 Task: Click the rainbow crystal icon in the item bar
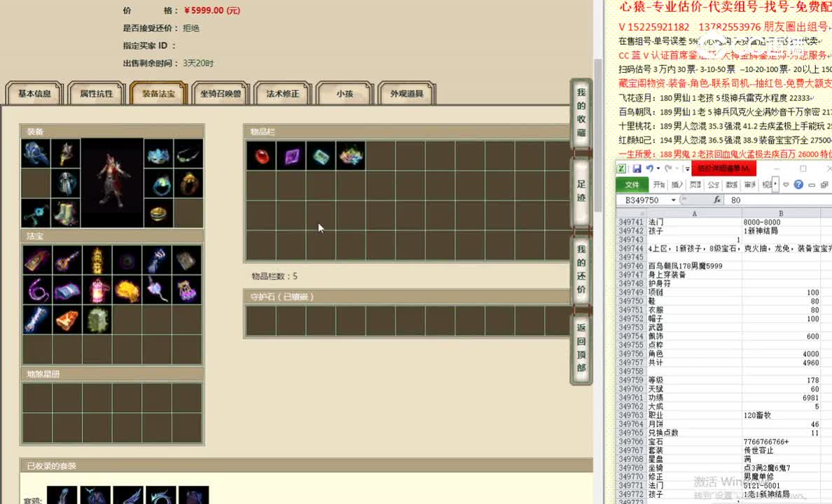pos(350,156)
